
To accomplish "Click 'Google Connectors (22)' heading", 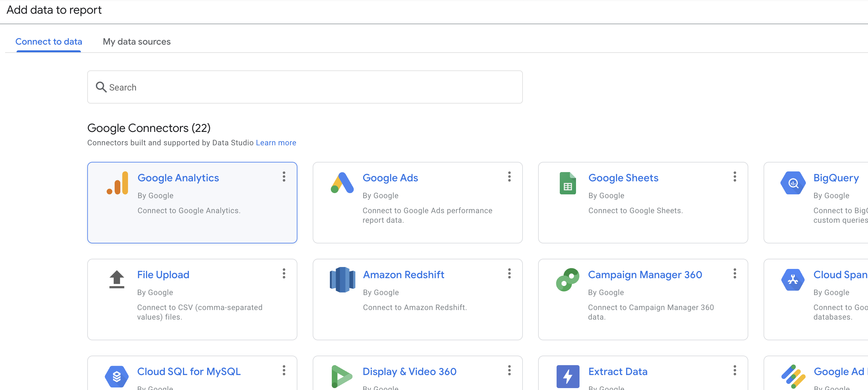I will (x=149, y=128).
